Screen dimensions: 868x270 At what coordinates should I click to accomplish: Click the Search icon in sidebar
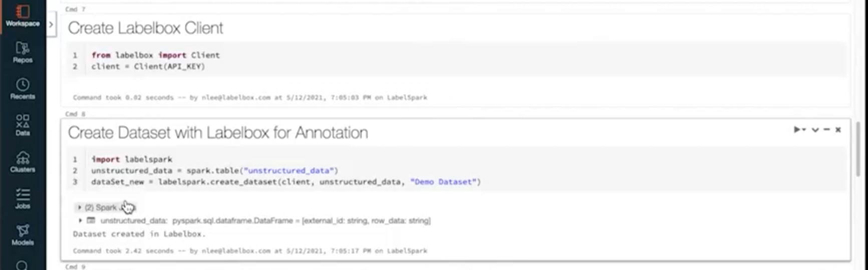point(22,265)
